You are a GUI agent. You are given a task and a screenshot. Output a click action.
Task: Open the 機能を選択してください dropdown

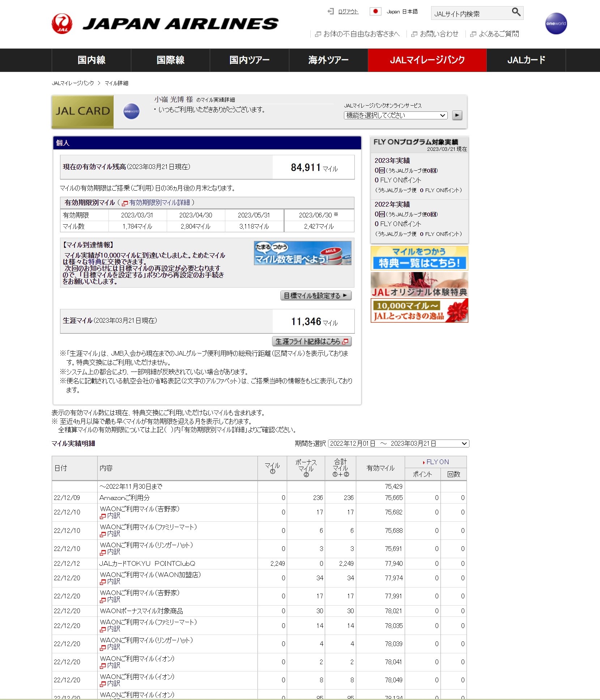click(396, 115)
